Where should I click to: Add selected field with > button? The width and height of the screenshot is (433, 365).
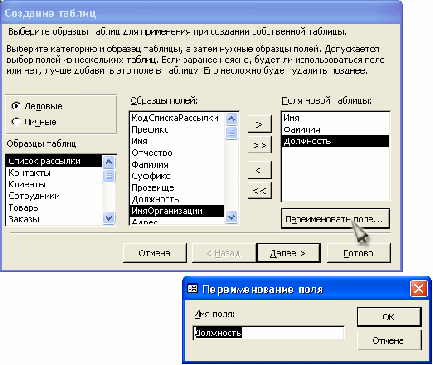point(260,125)
